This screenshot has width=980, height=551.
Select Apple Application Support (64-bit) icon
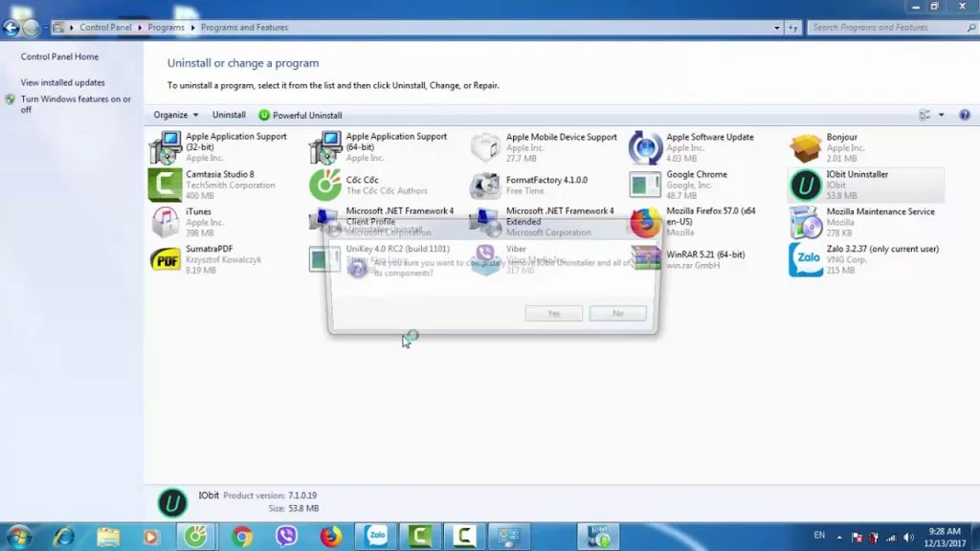click(325, 147)
